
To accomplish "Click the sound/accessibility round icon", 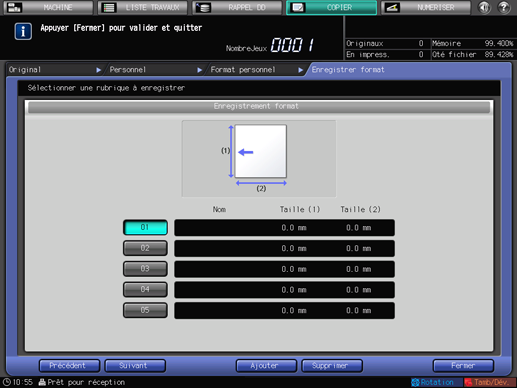I will (x=484, y=7).
